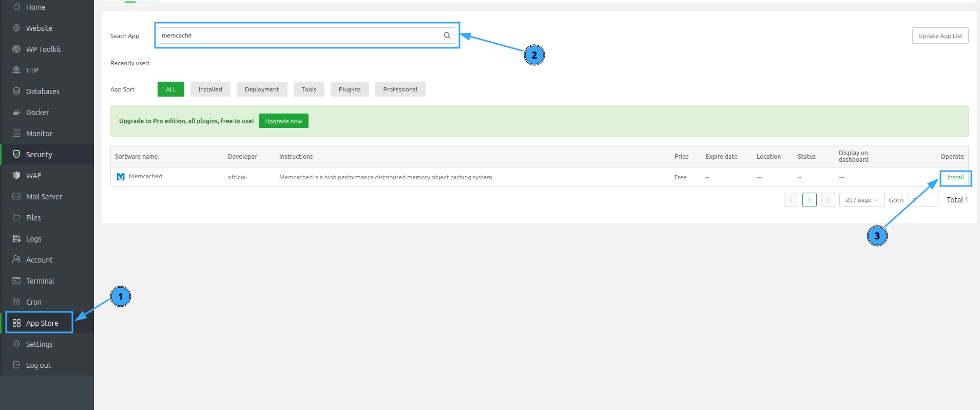The image size is (980, 410).
Task: Click the Log out label in sidebar
Action: tap(39, 365)
